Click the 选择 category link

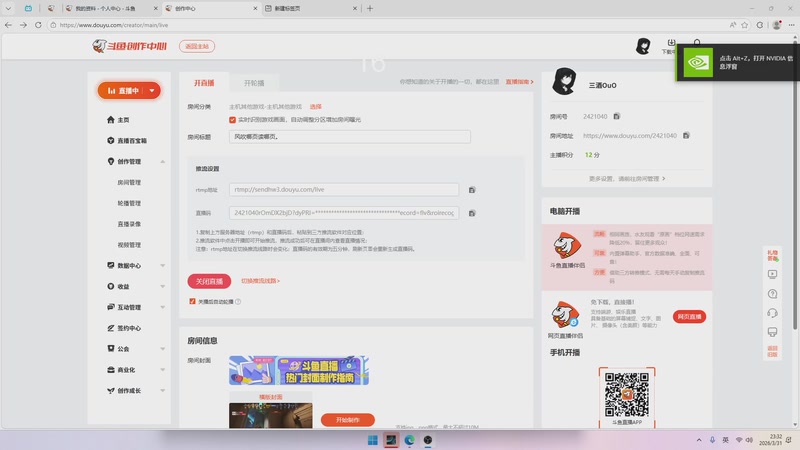(x=316, y=107)
